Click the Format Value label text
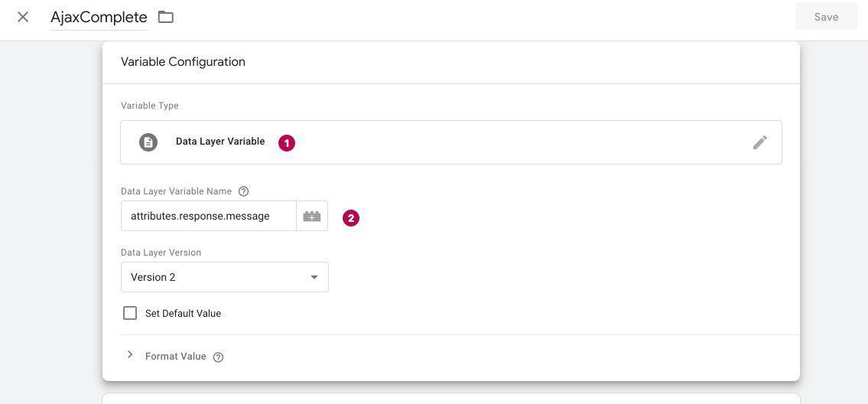Screen dimensions: 868x404 (175, 357)
